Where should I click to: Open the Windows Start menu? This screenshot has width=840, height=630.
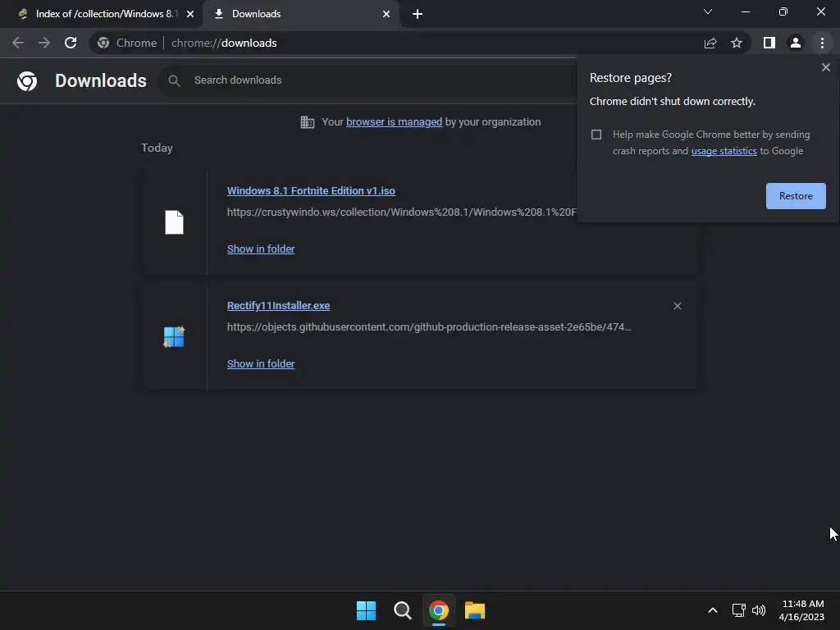[367, 610]
